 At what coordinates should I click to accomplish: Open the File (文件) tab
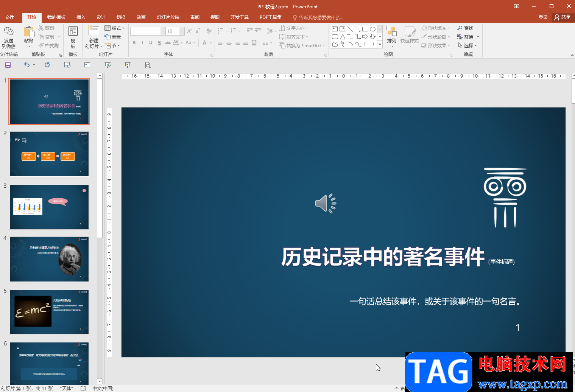[9, 17]
